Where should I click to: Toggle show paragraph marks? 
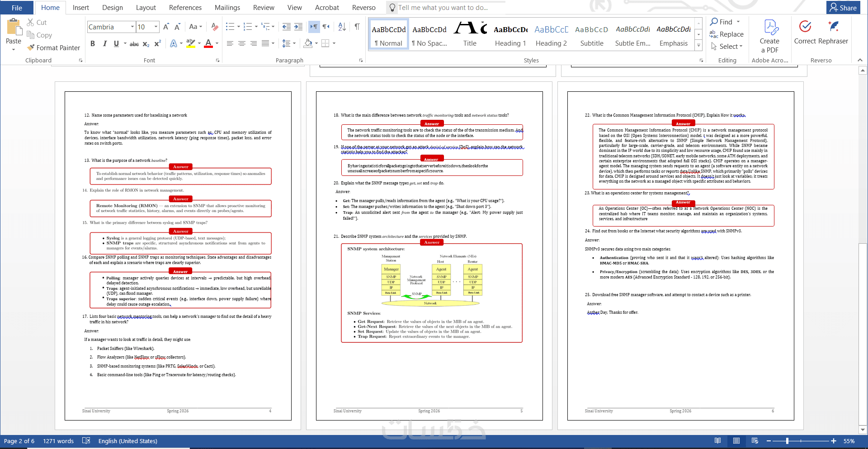tap(357, 27)
